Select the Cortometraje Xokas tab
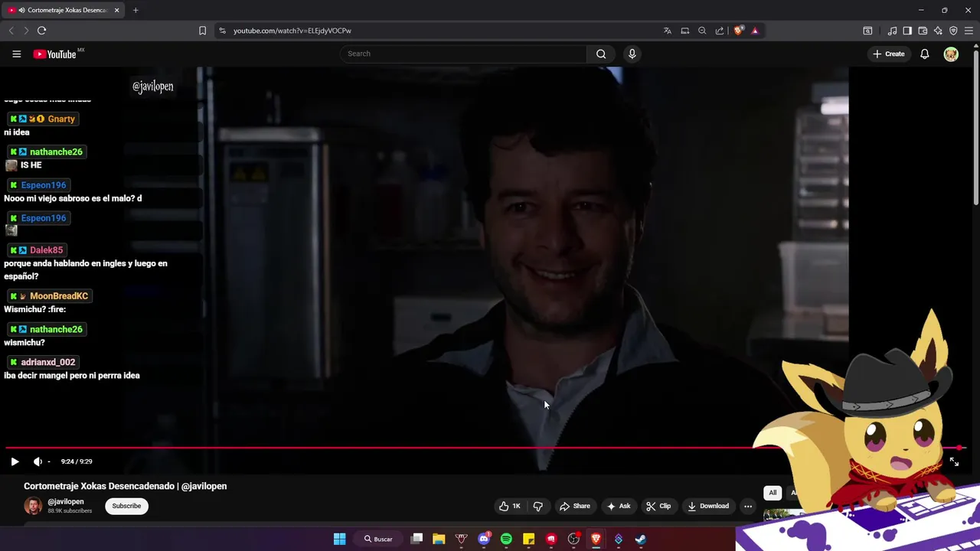The height and width of the screenshot is (551, 980). click(64, 10)
